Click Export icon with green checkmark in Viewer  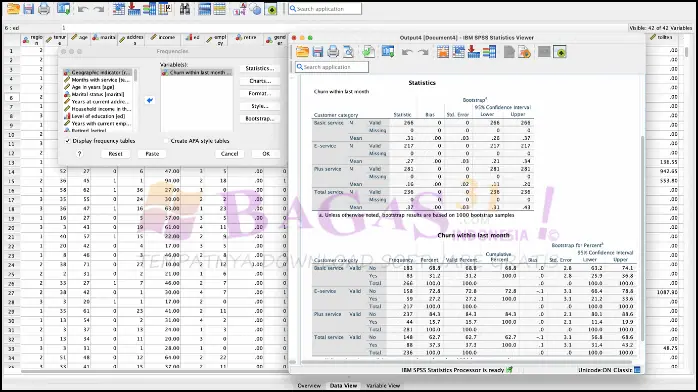pyautogui.click(x=368, y=52)
